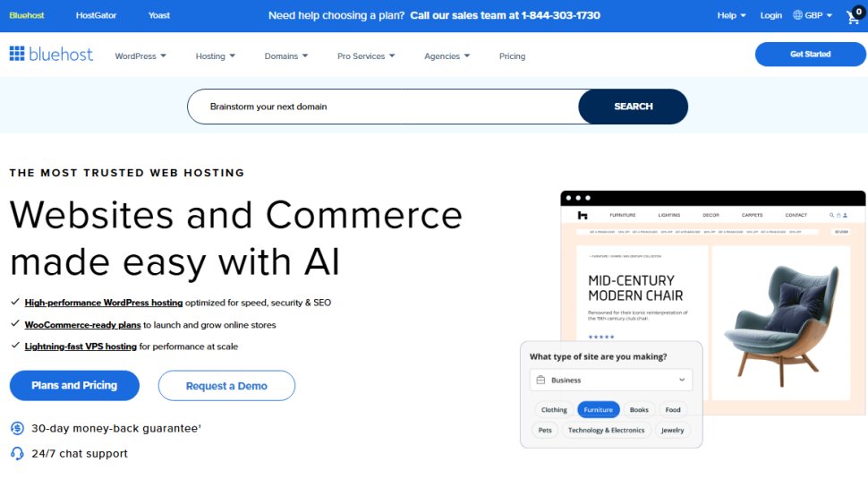Click DECOR in the mockup site nav

711,215
